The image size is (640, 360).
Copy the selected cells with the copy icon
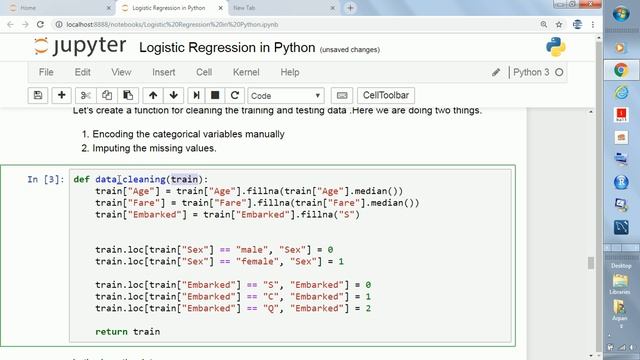[107, 96]
